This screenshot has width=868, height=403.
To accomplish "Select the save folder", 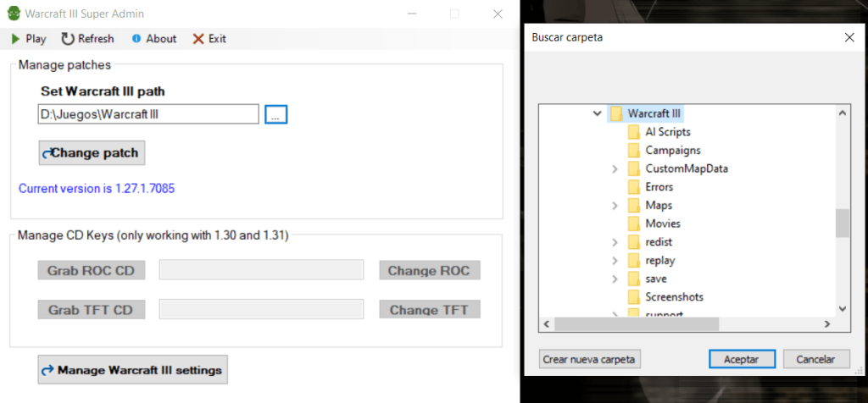I will click(x=656, y=279).
